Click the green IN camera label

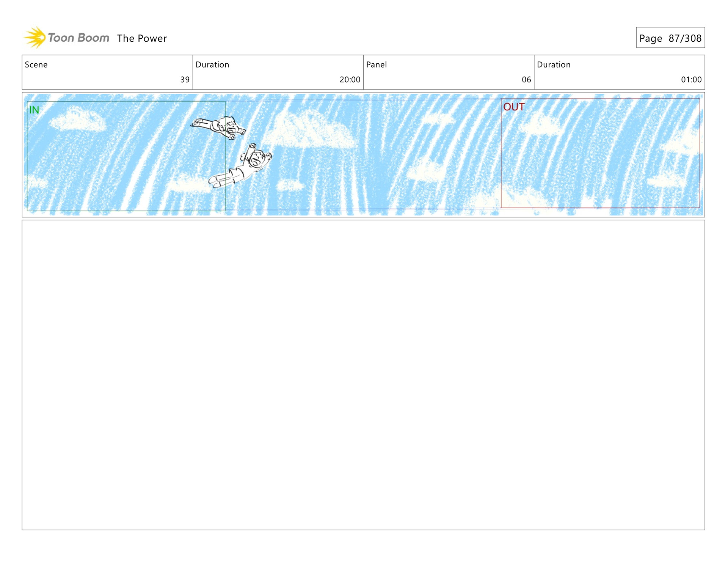pyautogui.click(x=34, y=110)
